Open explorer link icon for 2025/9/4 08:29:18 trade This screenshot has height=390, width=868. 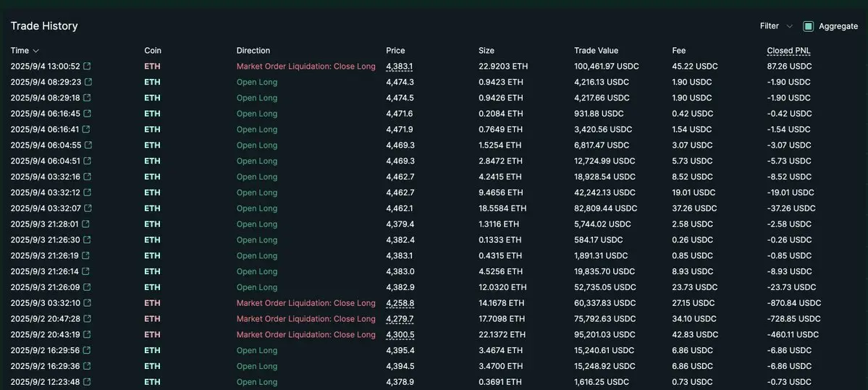[88, 98]
